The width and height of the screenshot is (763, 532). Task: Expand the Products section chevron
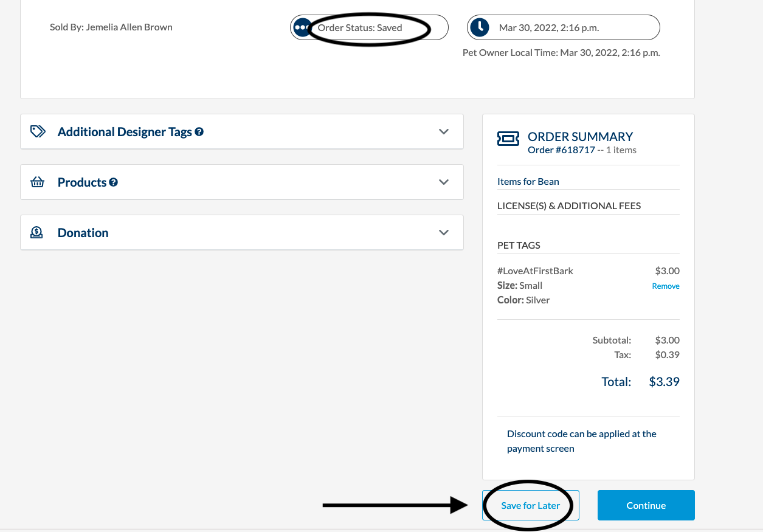(x=444, y=182)
